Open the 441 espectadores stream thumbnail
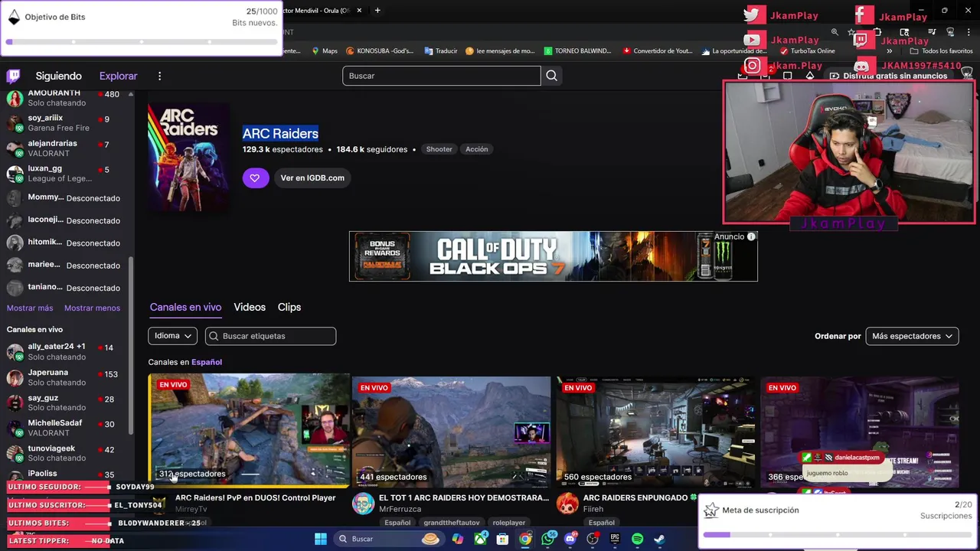980x551 pixels. (451, 431)
